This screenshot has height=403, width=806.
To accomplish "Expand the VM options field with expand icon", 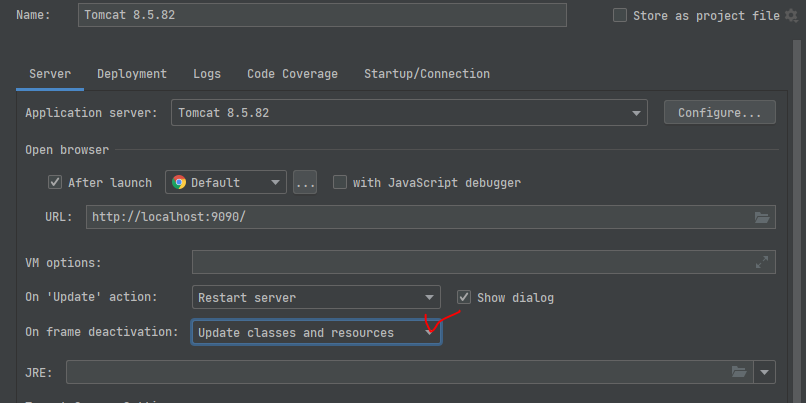I will click(x=762, y=262).
